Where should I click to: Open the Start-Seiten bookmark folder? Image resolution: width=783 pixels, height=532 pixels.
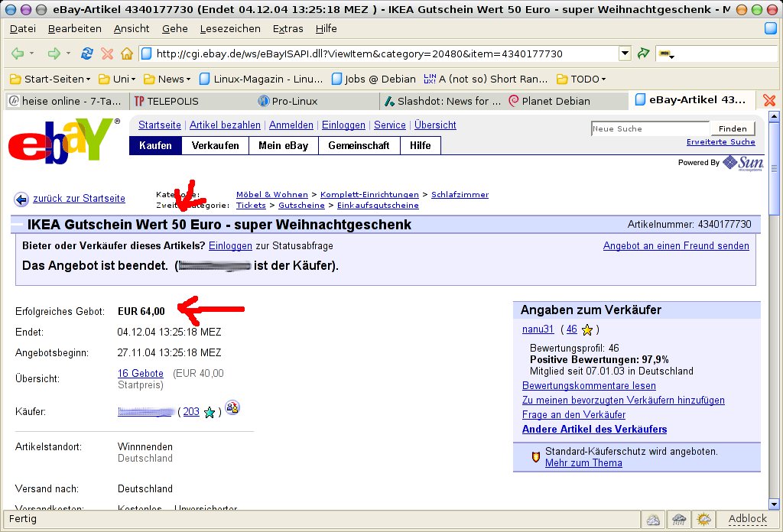[50, 79]
